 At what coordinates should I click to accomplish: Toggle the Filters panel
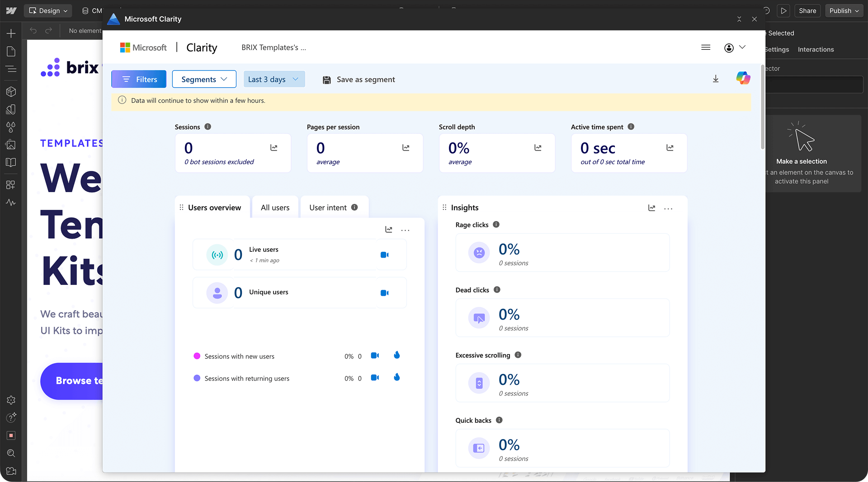(x=138, y=79)
